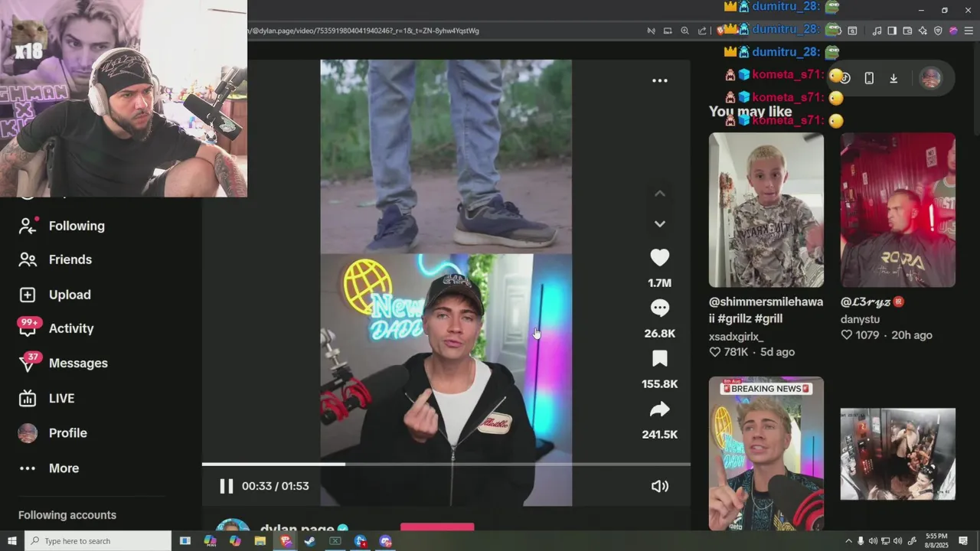Seek along the video progress bar

(446, 464)
